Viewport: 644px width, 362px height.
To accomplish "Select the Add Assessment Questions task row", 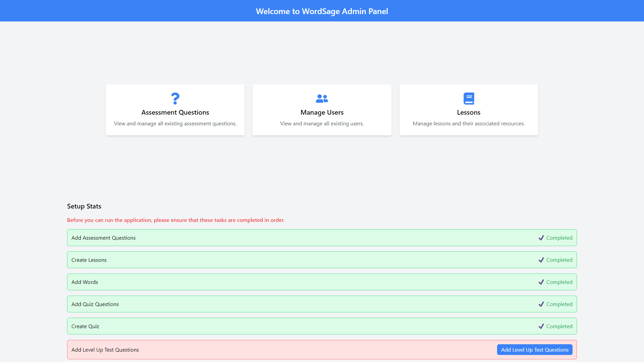I will [x=103, y=238].
